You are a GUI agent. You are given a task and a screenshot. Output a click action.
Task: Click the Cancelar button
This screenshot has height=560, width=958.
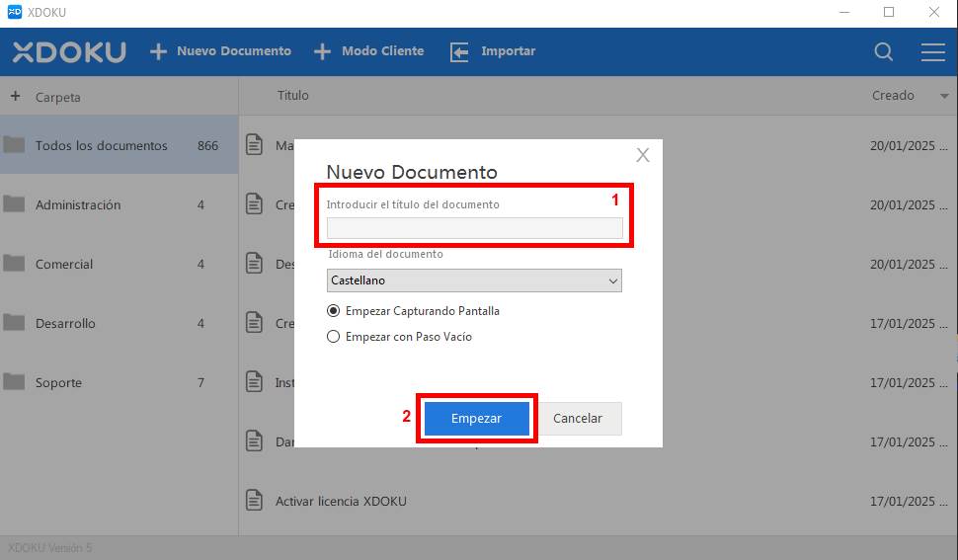578,419
